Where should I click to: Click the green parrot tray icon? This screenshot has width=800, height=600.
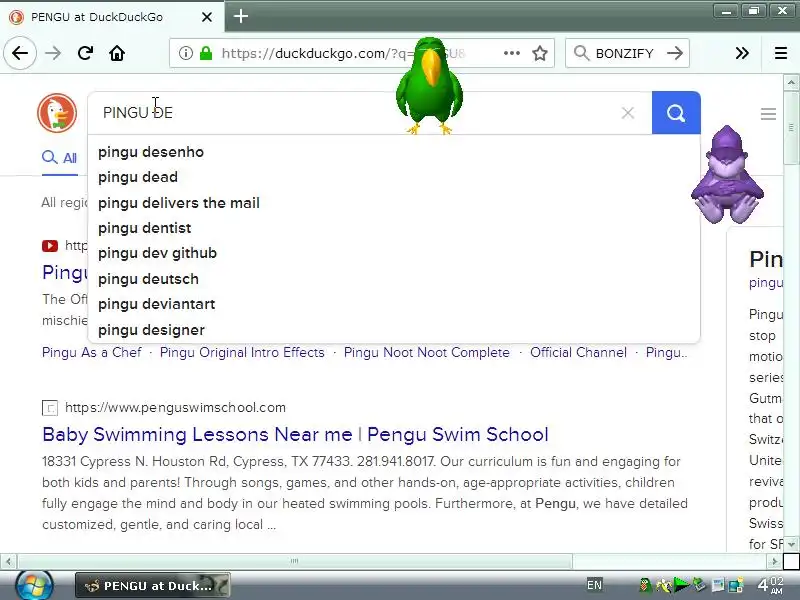645,585
